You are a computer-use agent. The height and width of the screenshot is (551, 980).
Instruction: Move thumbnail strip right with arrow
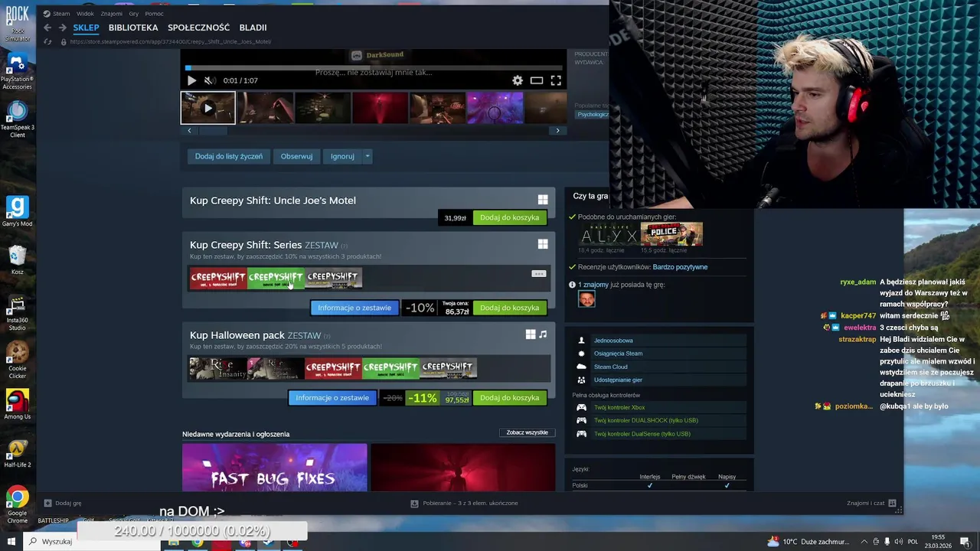click(557, 131)
